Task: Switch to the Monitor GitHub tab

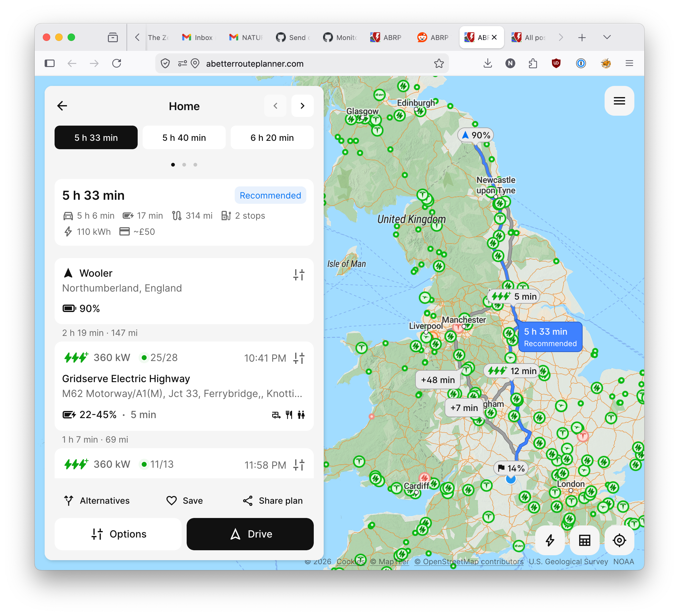Action: coord(340,38)
